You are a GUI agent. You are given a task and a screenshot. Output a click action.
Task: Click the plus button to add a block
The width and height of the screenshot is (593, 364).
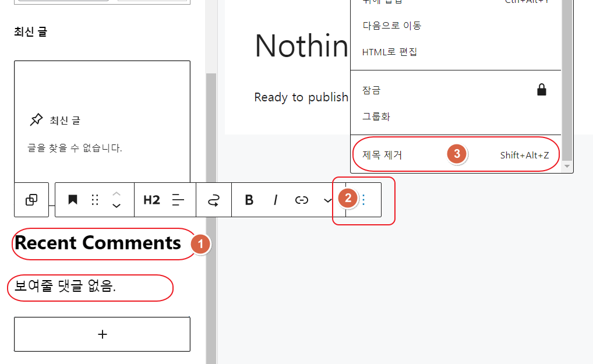pyautogui.click(x=102, y=334)
